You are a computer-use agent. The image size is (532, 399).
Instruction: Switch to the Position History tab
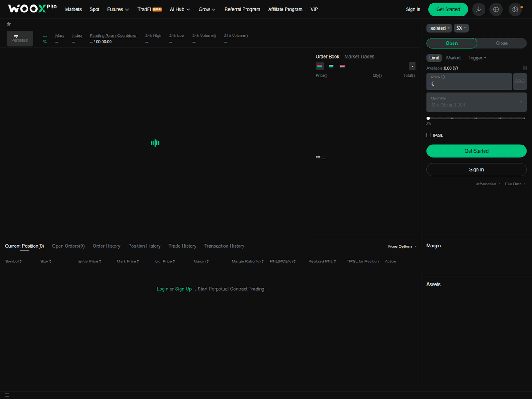(x=145, y=246)
